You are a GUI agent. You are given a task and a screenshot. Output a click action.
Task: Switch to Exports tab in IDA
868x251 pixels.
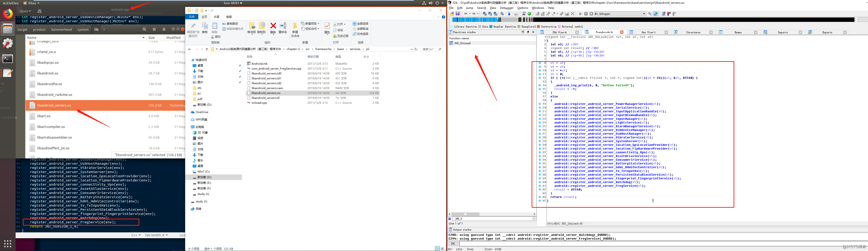827,32
